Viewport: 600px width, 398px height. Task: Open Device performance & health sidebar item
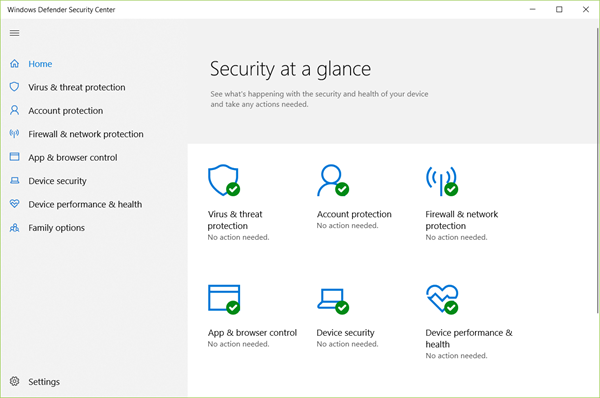85,204
